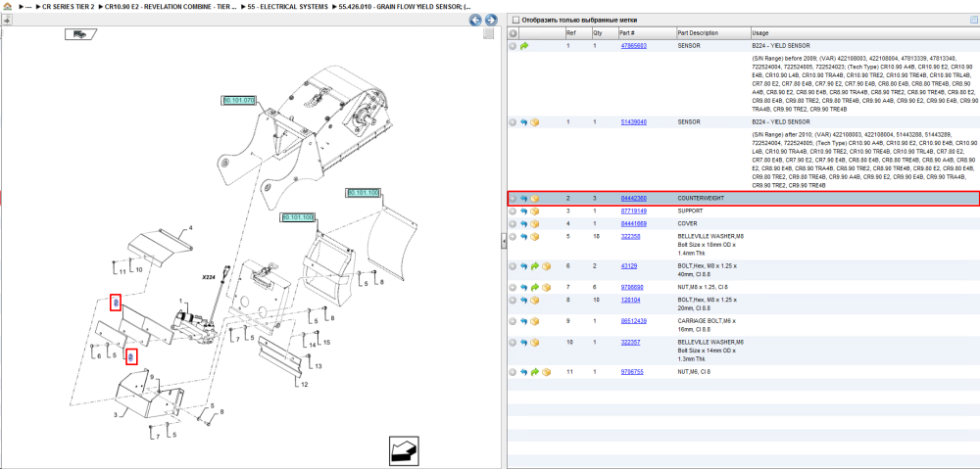
Task: Navigate forward with the right blue arrow
Action: [491, 20]
